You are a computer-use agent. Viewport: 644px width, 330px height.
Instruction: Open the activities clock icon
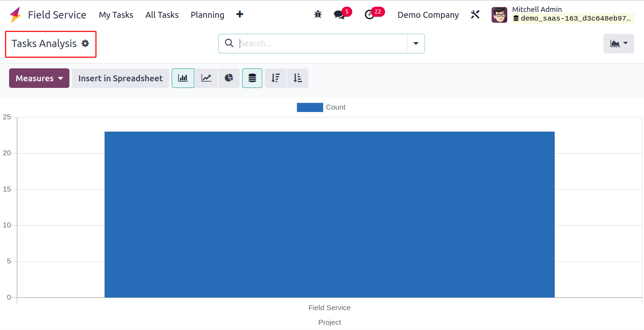tap(369, 15)
